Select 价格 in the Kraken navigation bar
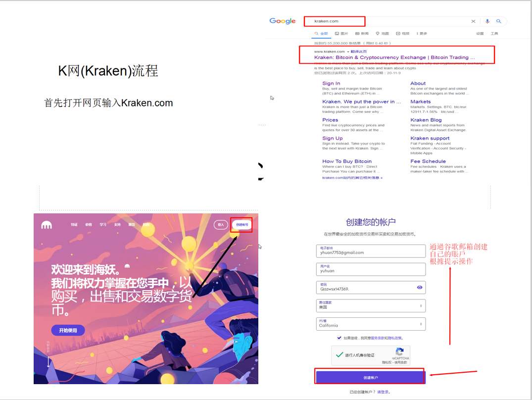This screenshot has width=532, height=400. pyautogui.click(x=88, y=224)
